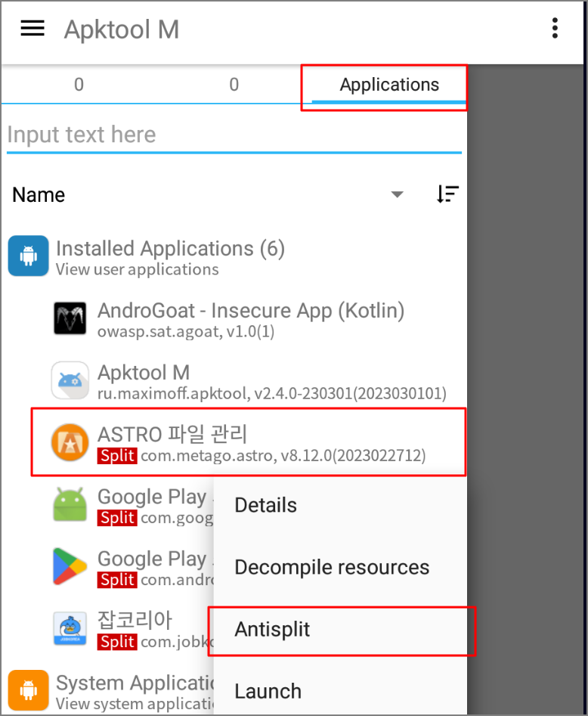The width and height of the screenshot is (588, 716).
Task: Expand the System Applications group
Action: pos(110,690)
